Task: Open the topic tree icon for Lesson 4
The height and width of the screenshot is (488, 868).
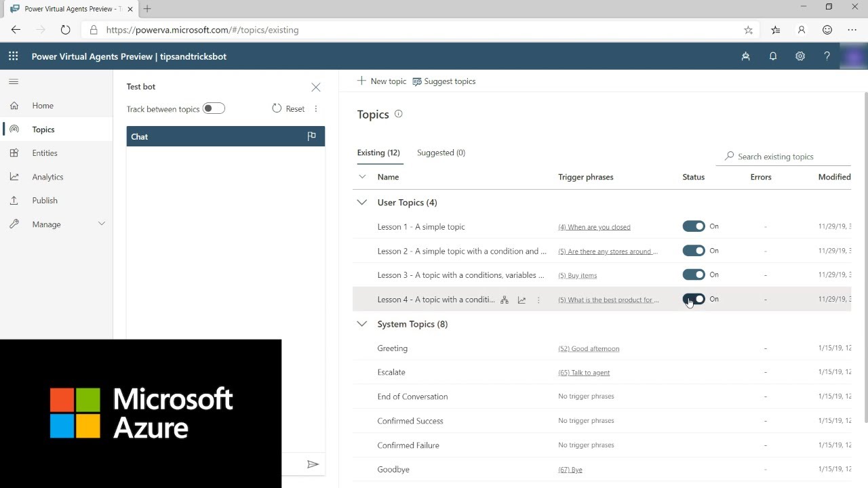Action: 504,300
